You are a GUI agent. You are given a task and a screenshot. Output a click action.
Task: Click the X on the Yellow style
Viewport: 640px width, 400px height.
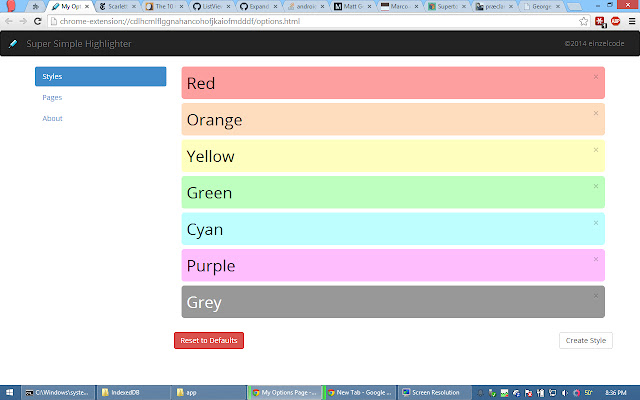[595, 150]
